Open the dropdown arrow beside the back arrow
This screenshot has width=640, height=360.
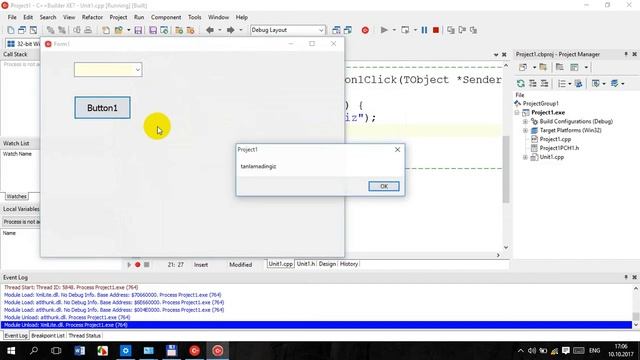[220, 30]
